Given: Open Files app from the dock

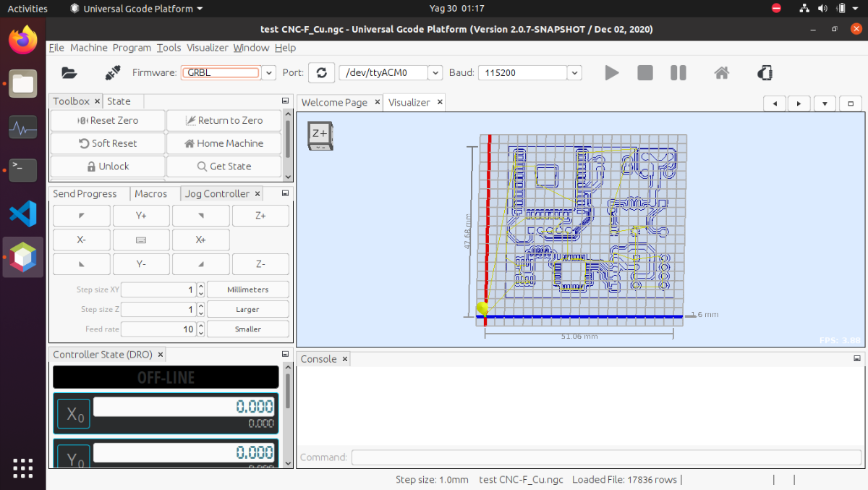Looking at the screenshot, I should click(x=23, y=84).
